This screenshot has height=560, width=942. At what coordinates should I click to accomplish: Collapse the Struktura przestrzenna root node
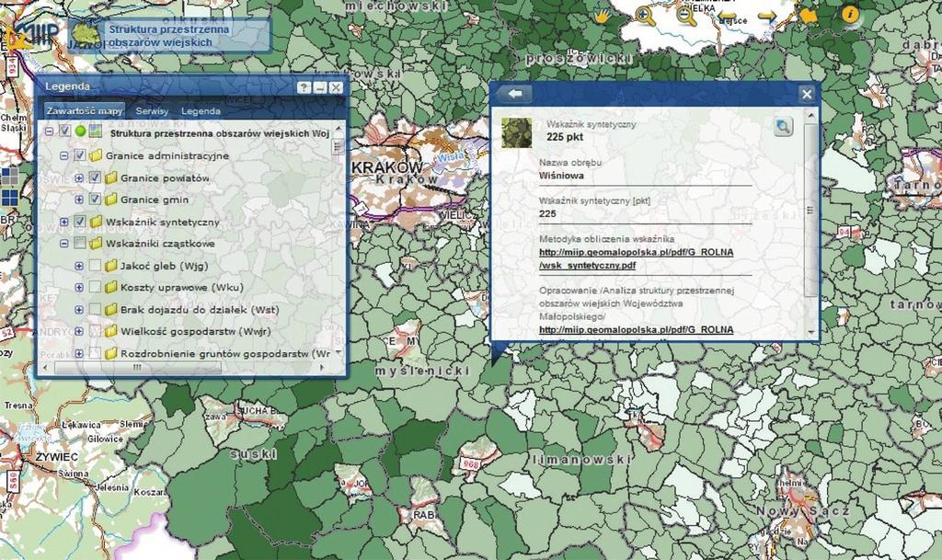coord(50,131)
